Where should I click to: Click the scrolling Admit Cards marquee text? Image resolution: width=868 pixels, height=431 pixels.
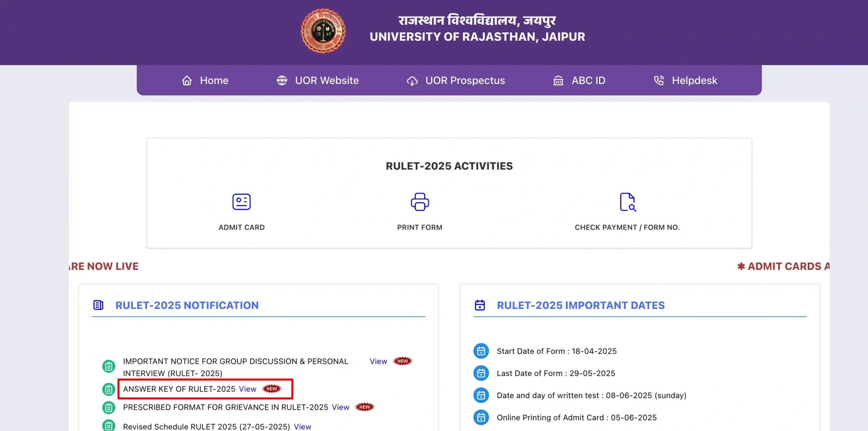click(784, 267)
